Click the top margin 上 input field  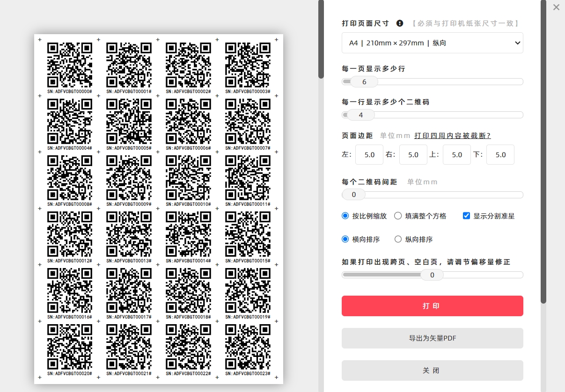pyautogui.click(x=456, y=155)
